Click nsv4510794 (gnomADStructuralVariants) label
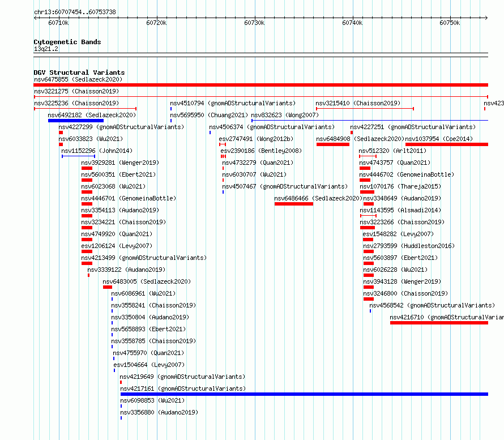 pyautogui.click(x=233, y=103)
